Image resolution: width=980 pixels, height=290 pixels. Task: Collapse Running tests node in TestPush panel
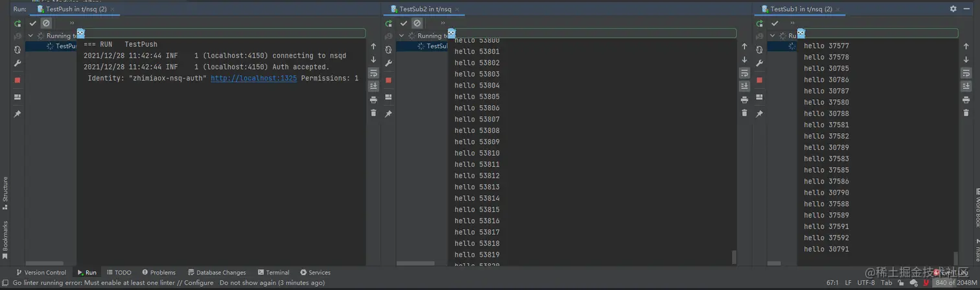(30, 36)
